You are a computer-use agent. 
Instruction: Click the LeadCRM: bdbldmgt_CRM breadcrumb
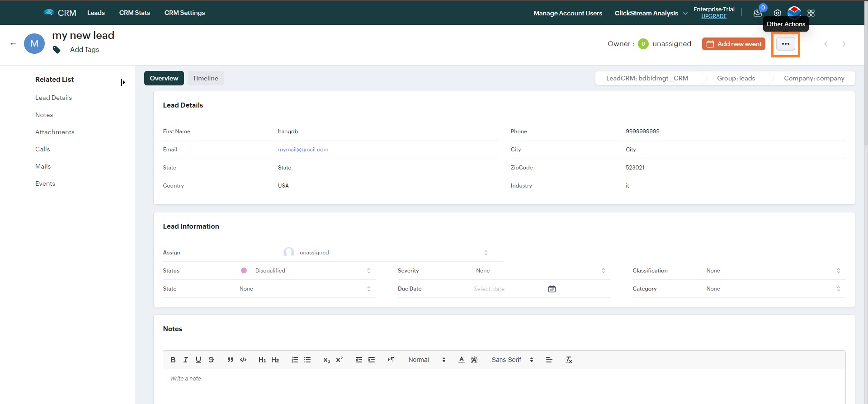647,78
